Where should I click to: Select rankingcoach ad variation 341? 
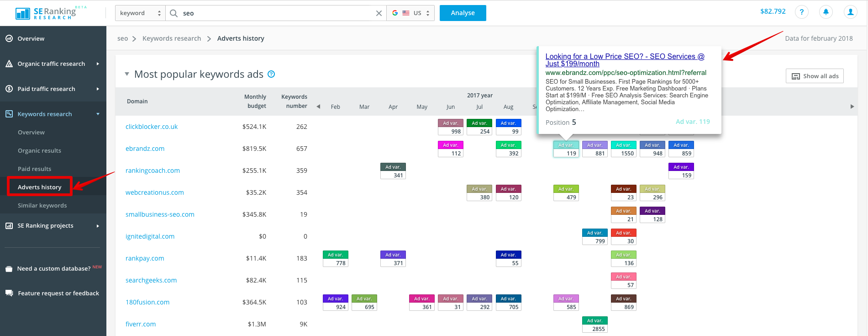click(393, 171)
